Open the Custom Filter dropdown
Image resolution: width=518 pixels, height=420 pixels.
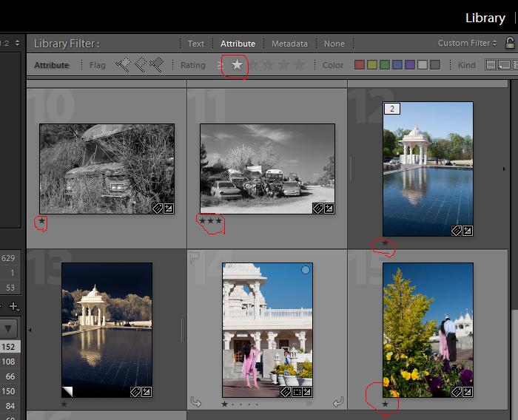coord(468,44)
